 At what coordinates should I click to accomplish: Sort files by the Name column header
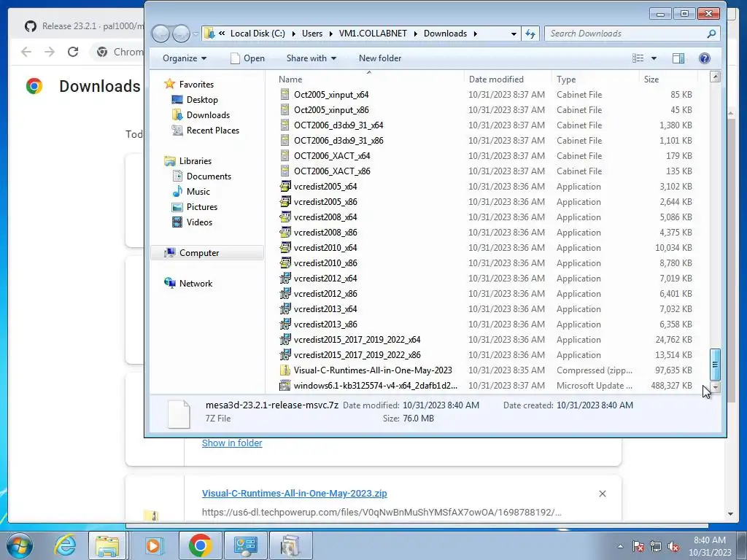coord(368,79)
